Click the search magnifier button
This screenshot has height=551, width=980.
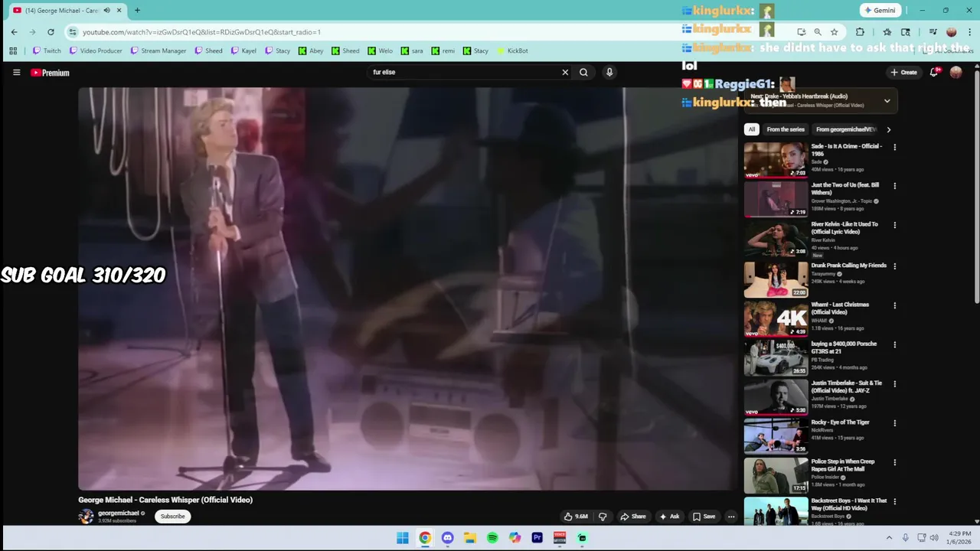(583, 72)
